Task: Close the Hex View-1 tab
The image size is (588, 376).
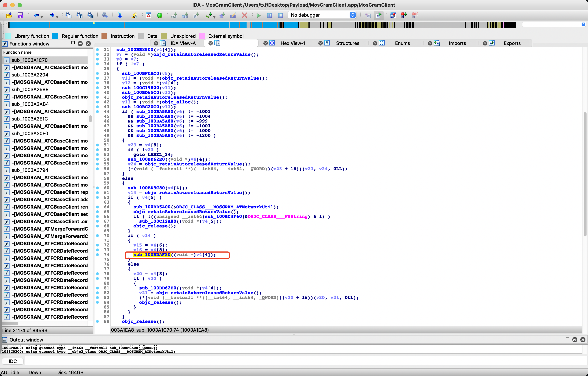Action: tap(265, 43)
